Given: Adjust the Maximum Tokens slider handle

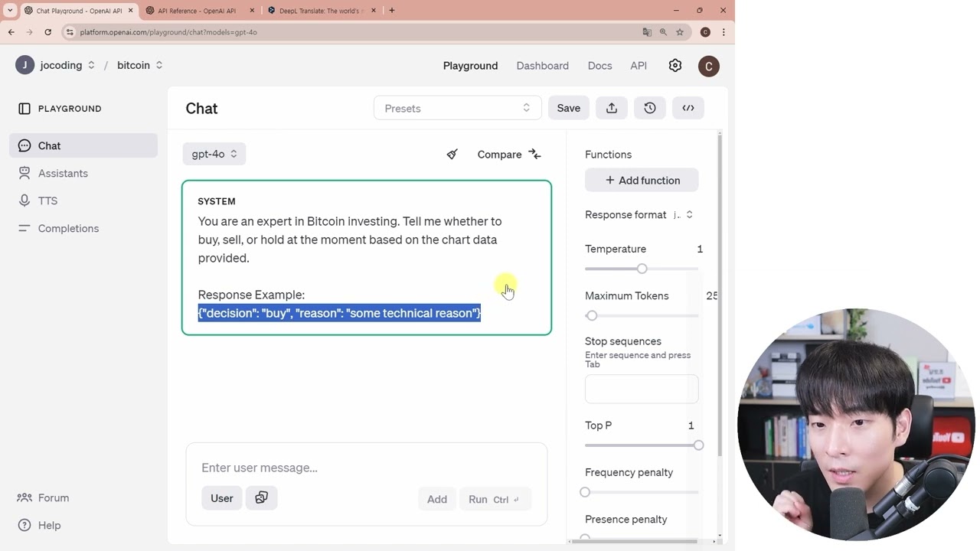Looking at the screenshot, I should click(592, 315).
